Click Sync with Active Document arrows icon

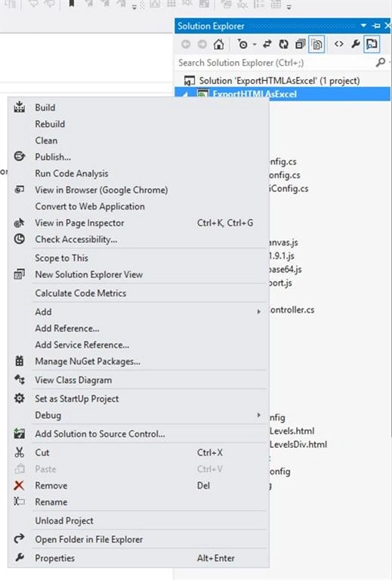click(x=267, y=45)
